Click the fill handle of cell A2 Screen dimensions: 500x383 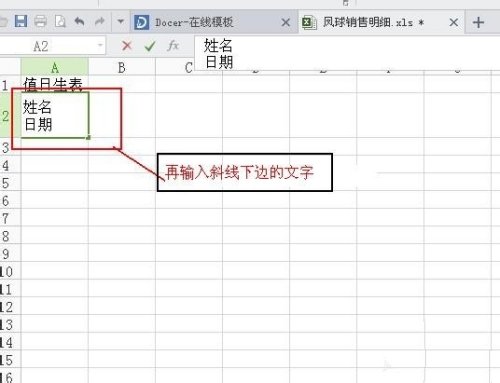[x=88, y=137]
